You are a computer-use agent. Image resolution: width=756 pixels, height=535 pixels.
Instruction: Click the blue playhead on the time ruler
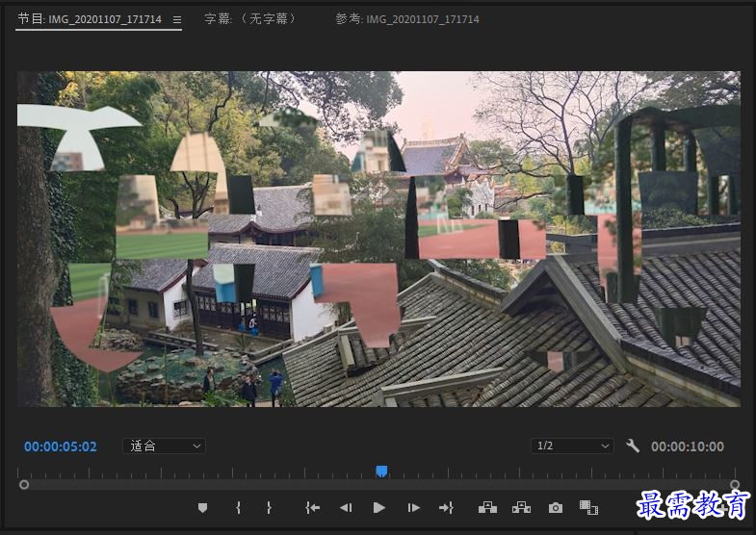pyautogui.click(x=381, y=471)
